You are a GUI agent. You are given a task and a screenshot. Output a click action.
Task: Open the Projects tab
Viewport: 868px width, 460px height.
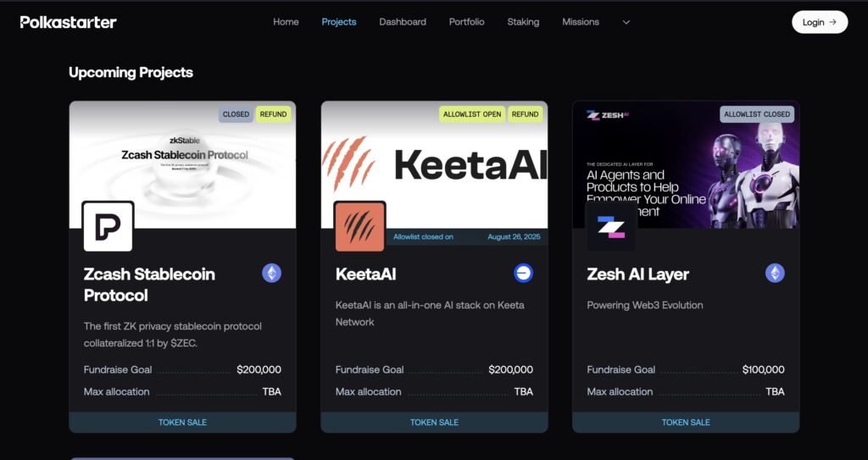coord(339,22)
